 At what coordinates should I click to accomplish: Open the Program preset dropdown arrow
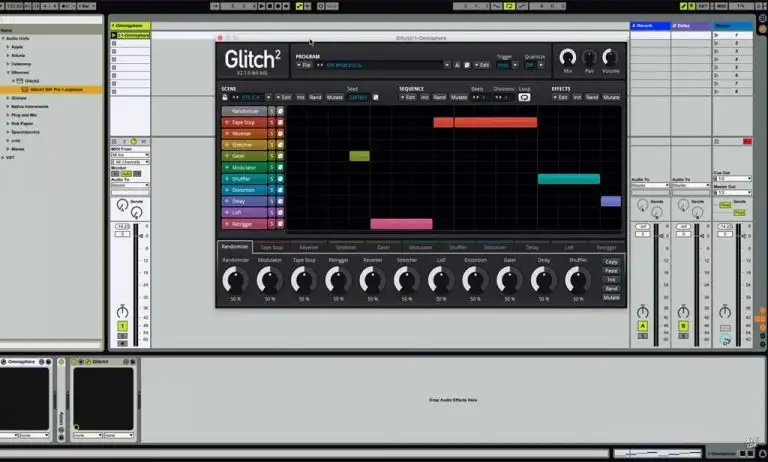(x=447, y=65)
